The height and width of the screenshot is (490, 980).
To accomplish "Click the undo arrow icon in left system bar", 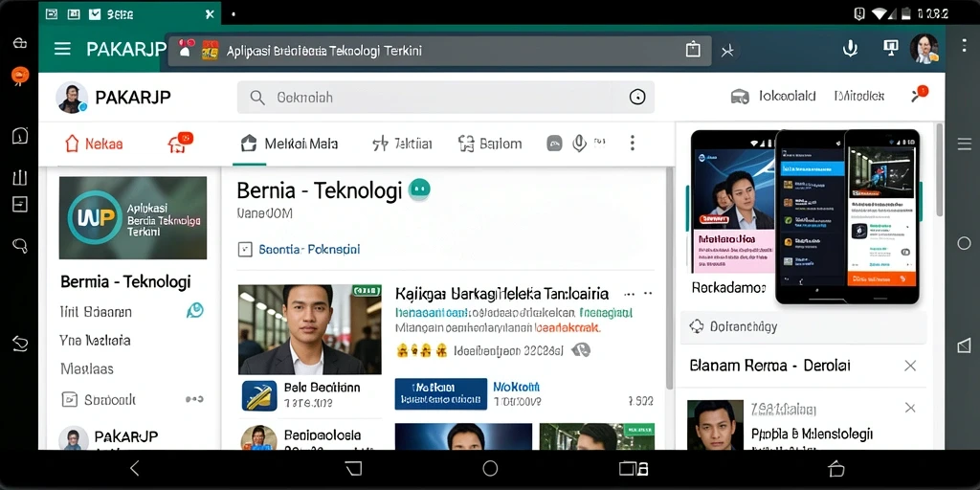I will coord(20,343).
